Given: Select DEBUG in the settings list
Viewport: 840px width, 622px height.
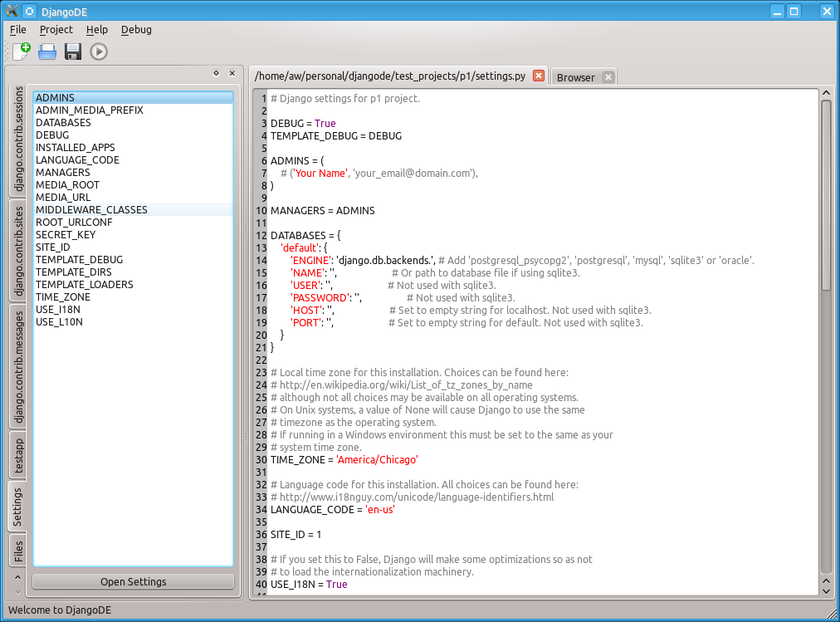Looking at the screenshot, I should coord(133,135).
